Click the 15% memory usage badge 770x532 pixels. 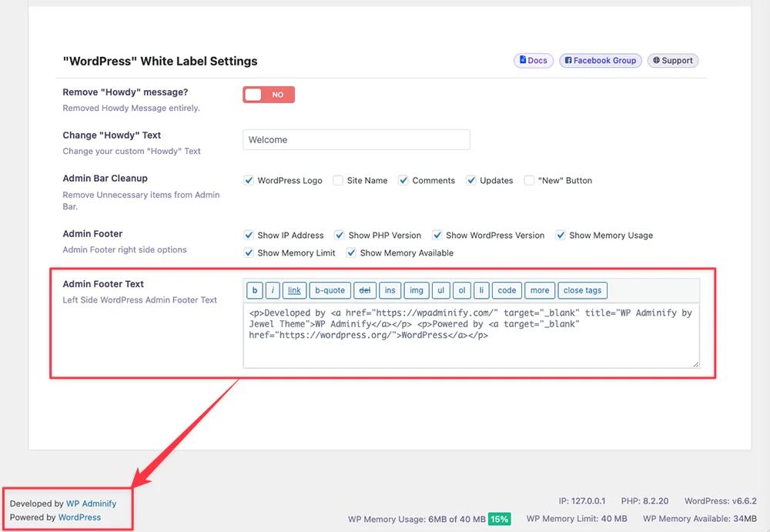(500, 519)
